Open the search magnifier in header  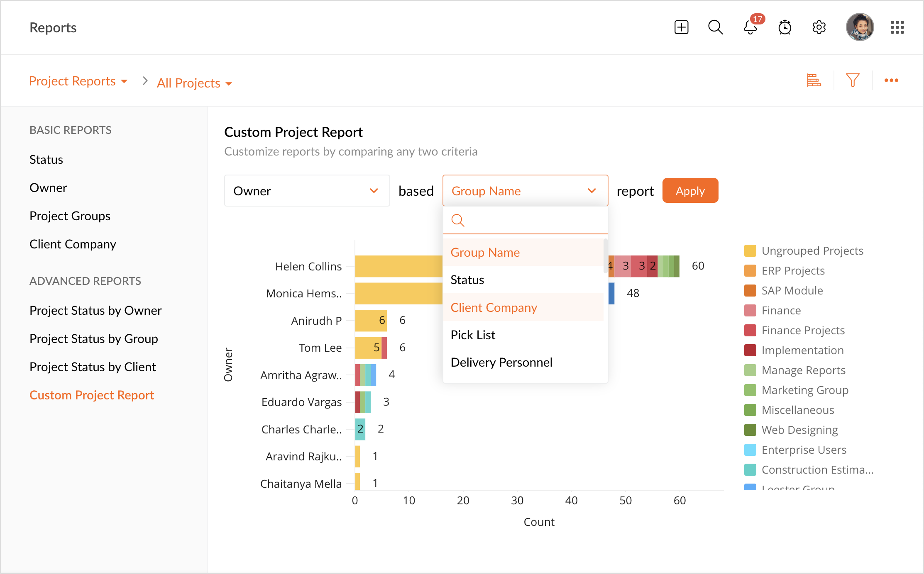click(715, 27)
